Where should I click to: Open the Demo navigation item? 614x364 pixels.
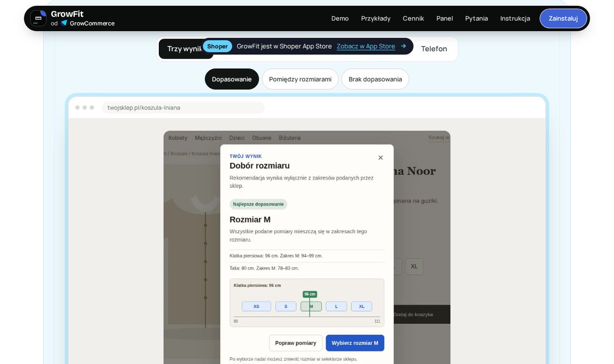coord(340,19)
